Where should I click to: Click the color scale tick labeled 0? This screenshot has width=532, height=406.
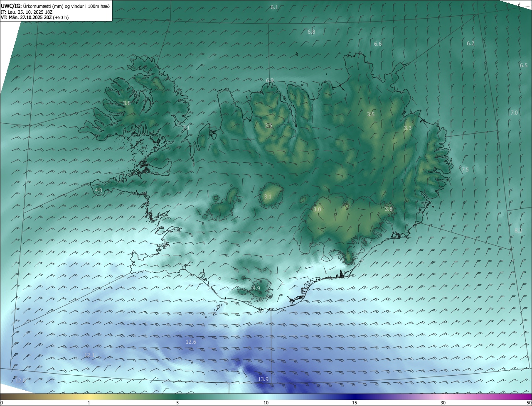coord(1,403)
